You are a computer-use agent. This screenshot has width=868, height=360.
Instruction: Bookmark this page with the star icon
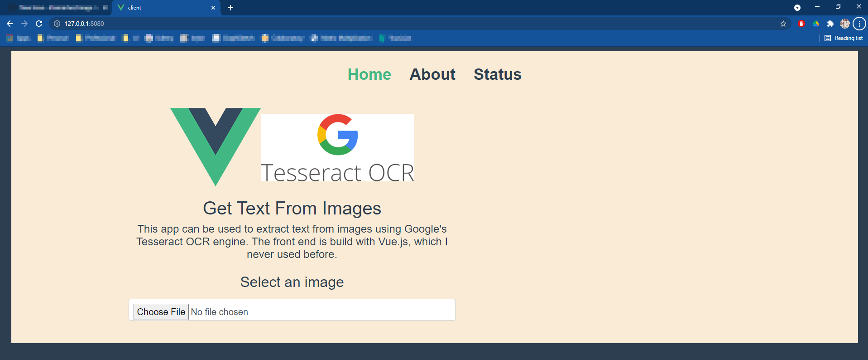click(x=783, y=24)
